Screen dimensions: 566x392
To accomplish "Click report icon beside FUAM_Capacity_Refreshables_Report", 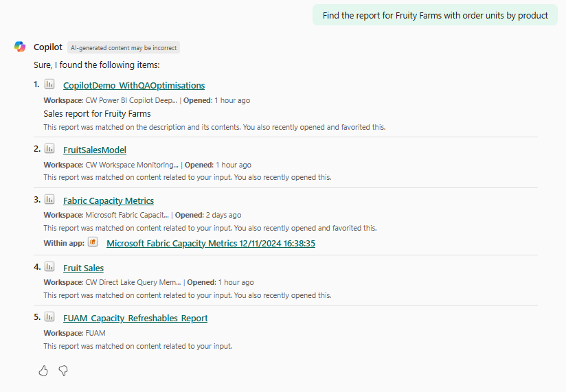I will point(49,317).
